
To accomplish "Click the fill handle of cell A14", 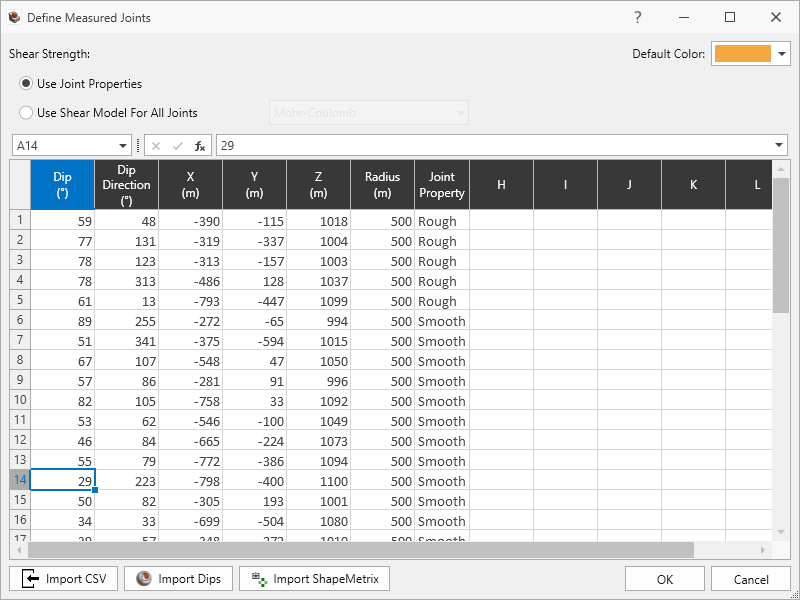I will point(95,490).
